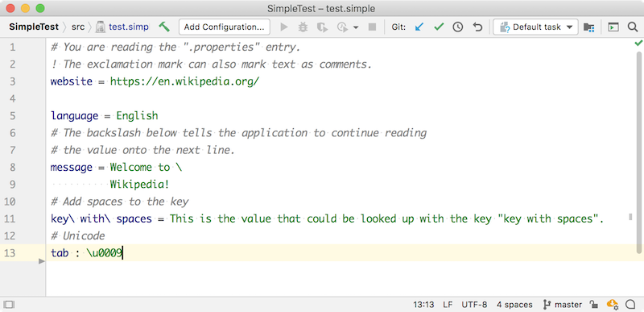Select SimpleTest breadcrumb in navigation bar
644x312 pixels.
(x=34, y=27)
